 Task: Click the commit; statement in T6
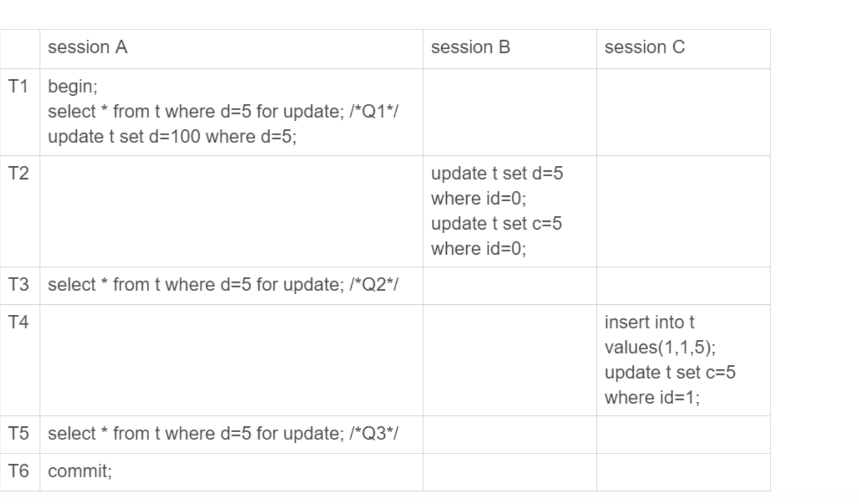80,471
